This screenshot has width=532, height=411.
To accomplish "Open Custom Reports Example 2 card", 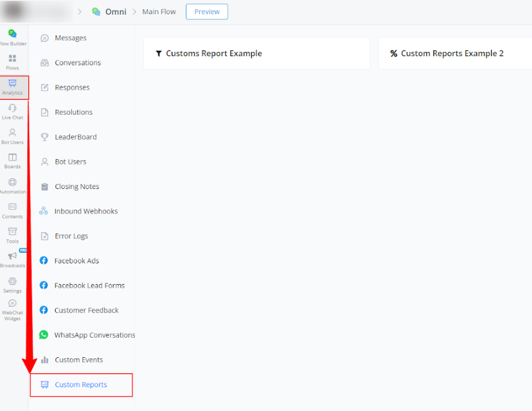I will tap(452, 54).
